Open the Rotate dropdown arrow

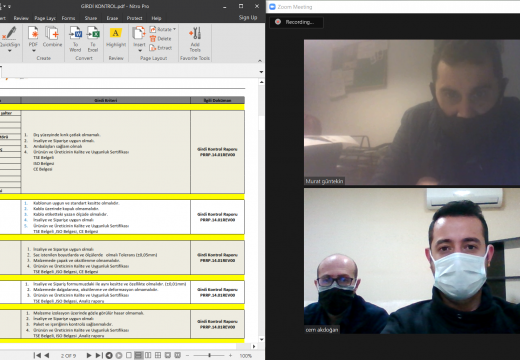pyautogui.click(x=174, y=29)
